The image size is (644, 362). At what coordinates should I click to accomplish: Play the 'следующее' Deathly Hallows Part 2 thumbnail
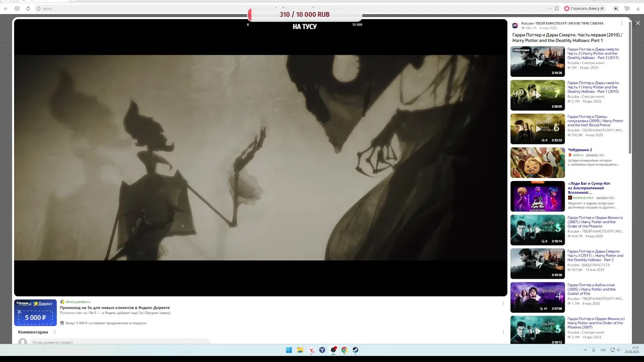pyautogui.click(x=537, y=61)
